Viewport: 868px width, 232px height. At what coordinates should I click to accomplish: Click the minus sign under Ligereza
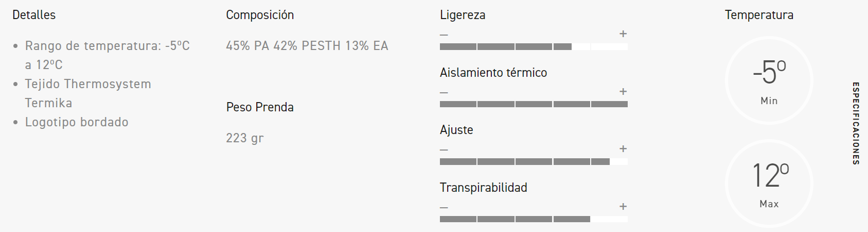444,35
